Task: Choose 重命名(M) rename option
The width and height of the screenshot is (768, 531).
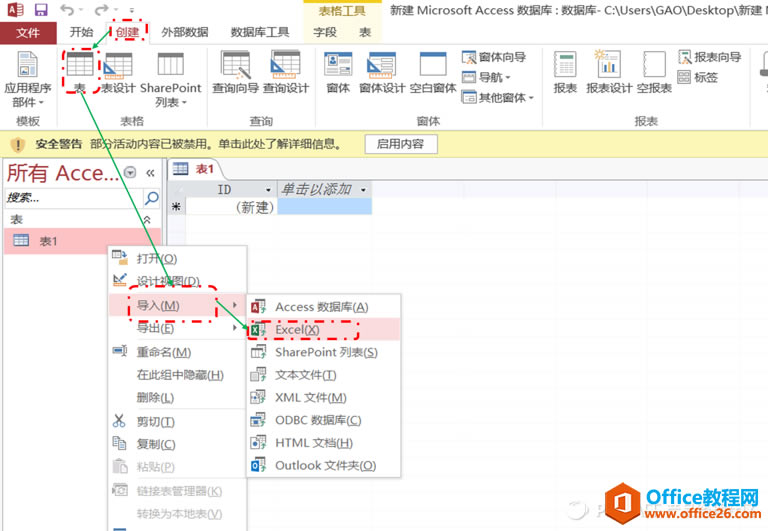Action: coord(177,352)
